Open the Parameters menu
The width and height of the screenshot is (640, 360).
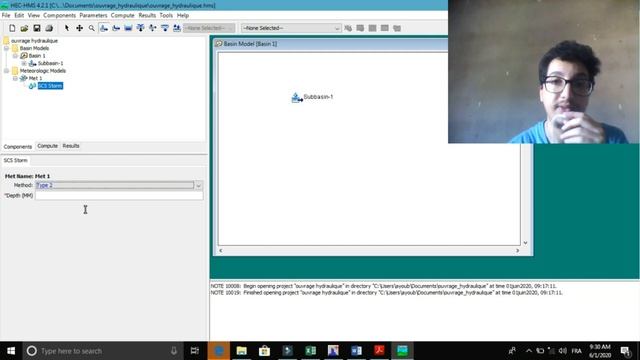[93, 16]
